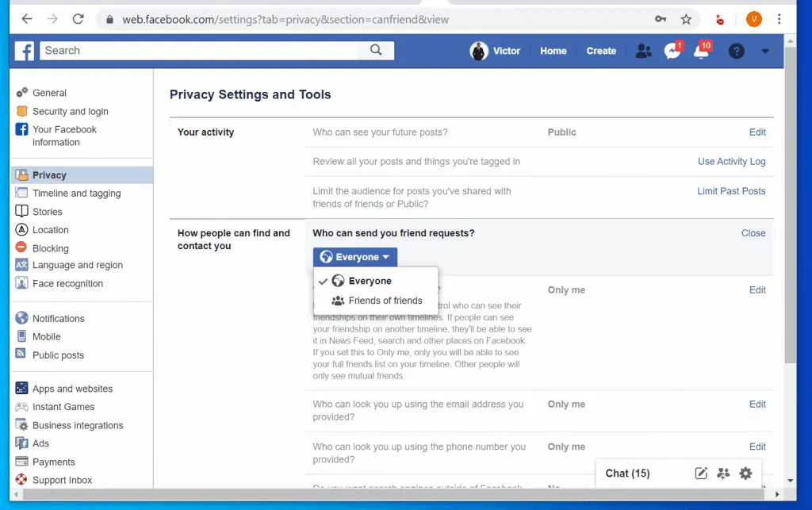Viewport: 812px width, 510px height.
Task: Edit who can see future posts
Action: click(x=757, y=132)
